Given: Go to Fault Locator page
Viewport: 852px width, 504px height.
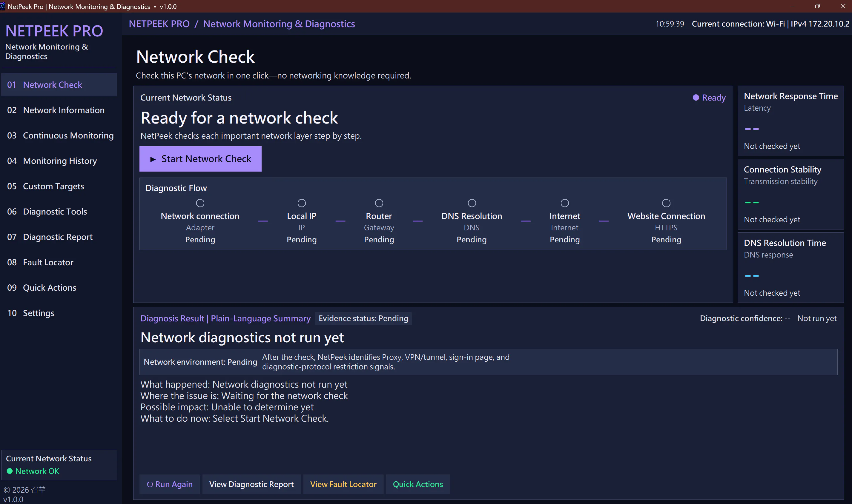Looking at the screenshot, I should coord(59,262).
